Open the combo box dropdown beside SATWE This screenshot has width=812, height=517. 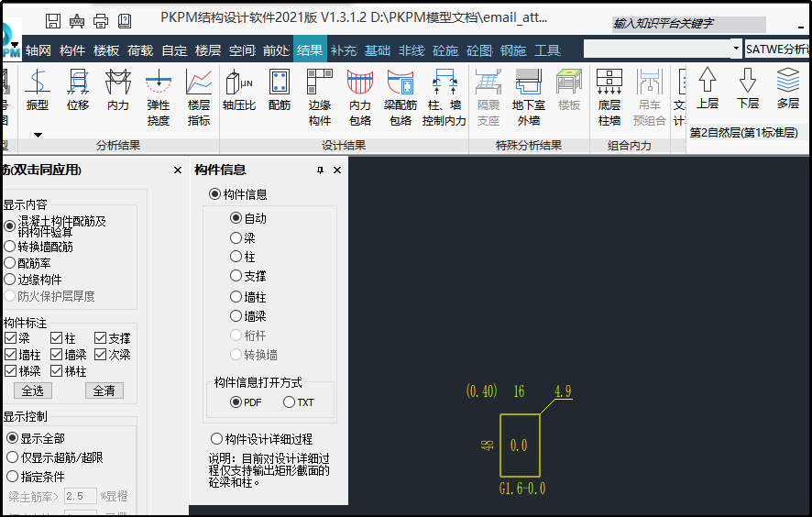pos(736,49)
